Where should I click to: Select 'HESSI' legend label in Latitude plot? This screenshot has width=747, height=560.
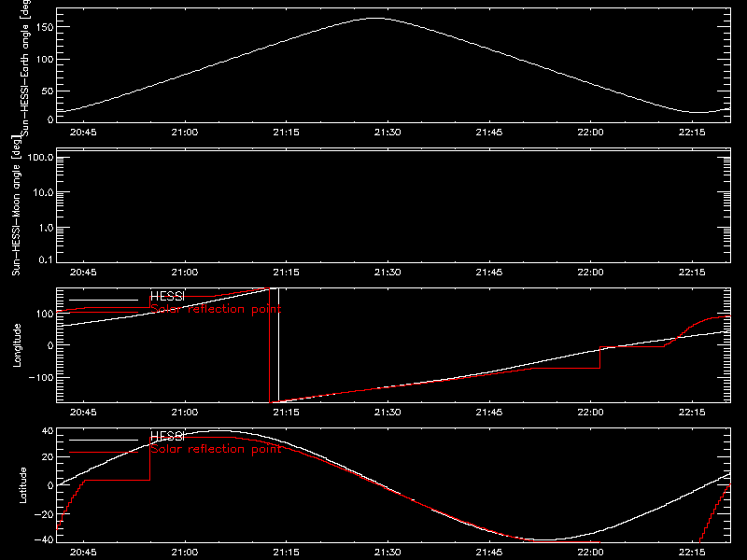pos(167,436)
